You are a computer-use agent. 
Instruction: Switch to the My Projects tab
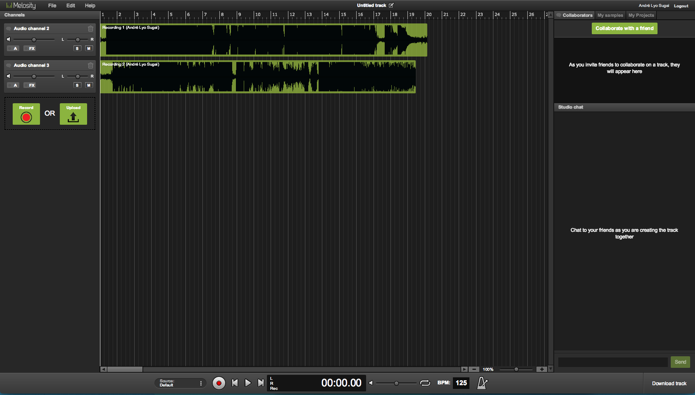pyautogui.click(x=641, y=15)
